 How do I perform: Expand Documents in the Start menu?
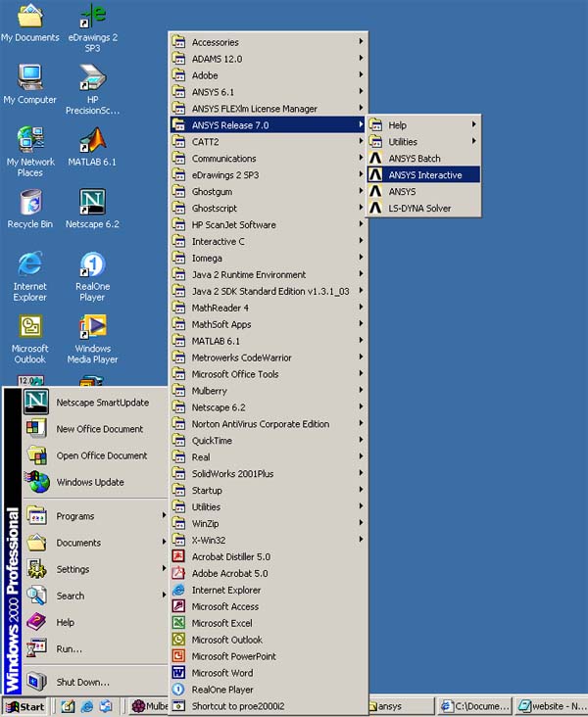pos(95,543)
